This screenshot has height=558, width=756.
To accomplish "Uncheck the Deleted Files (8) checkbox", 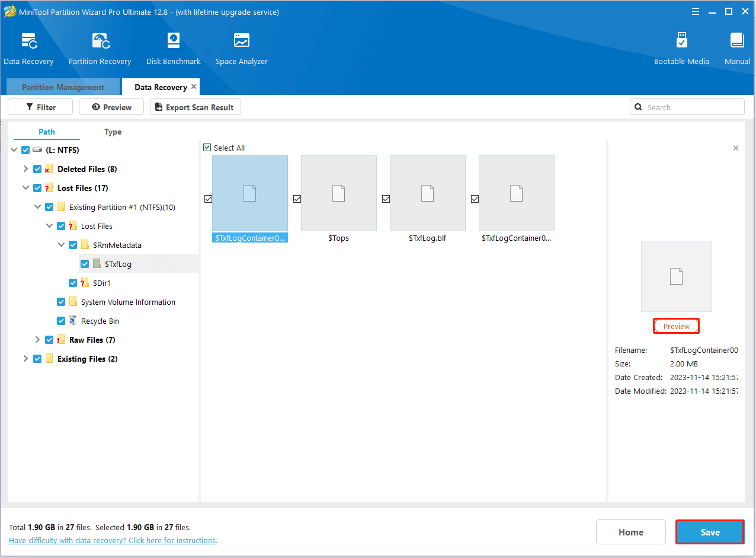I will (x=37, y=169).
